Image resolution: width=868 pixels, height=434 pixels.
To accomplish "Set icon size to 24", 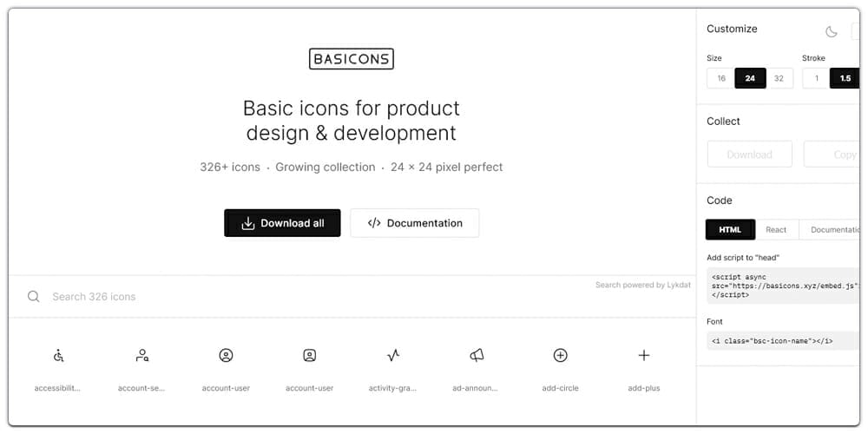I will pos(750,78).
